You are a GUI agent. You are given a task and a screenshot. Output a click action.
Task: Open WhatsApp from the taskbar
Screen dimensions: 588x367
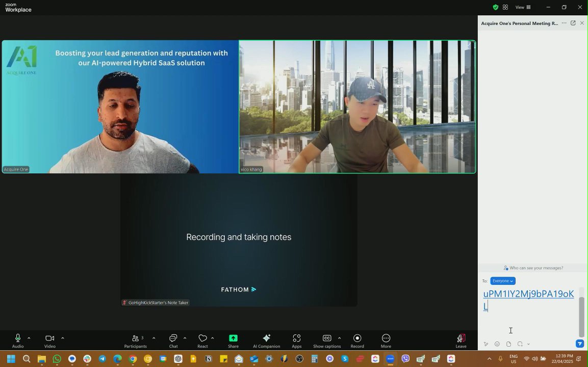(x=57, y=359)
